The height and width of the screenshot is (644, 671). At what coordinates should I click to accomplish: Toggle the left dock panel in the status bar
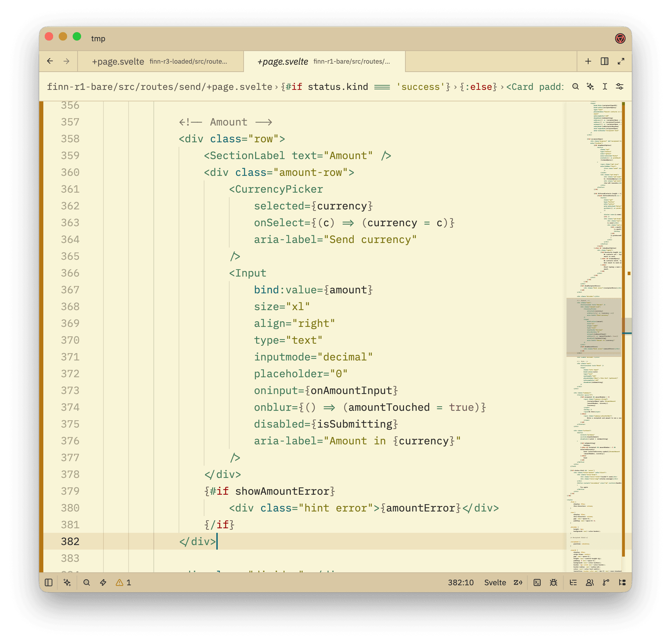pyautogui.click(x=49, y=582)
